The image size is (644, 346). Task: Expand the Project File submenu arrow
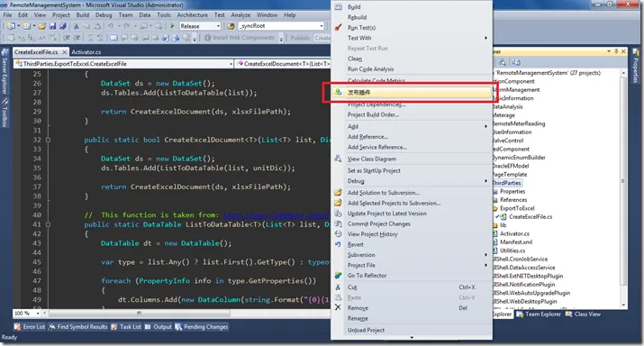pyautogui.click(x=485, y=265)
